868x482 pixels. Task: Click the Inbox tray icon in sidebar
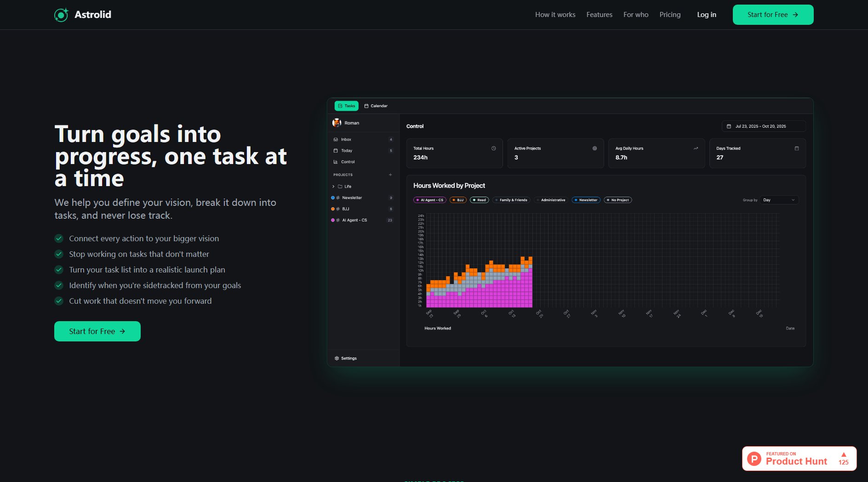coord(336,139)
